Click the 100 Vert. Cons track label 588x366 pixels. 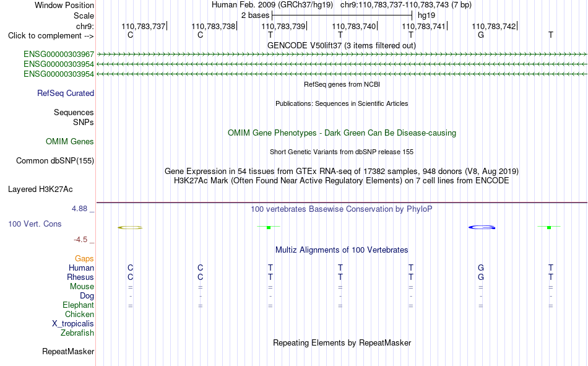[35, 224]
